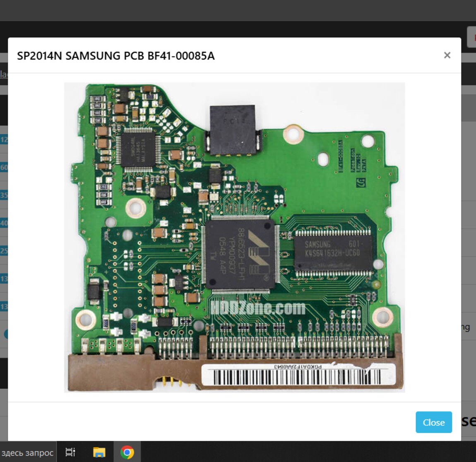Click the HDDZone.com watermark on the image
Image resolution: width=476 pixels, height=462 pixels.
point(258,308)
